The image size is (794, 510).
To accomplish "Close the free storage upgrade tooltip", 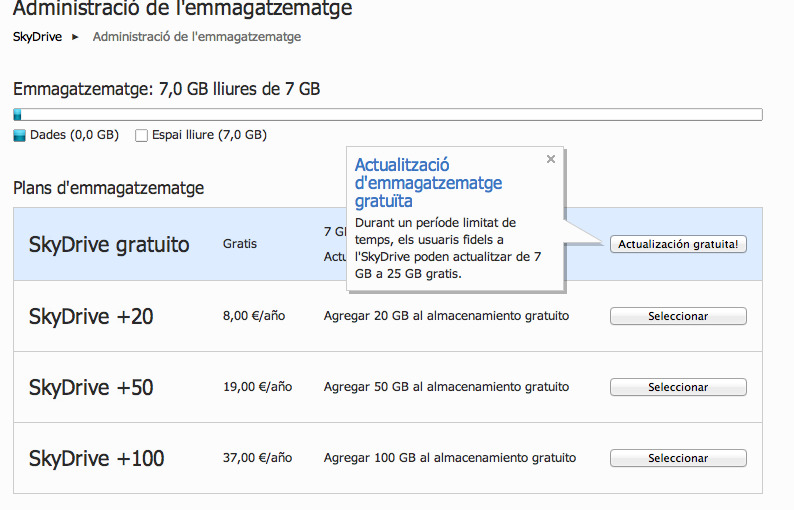I will click(550, 159).
